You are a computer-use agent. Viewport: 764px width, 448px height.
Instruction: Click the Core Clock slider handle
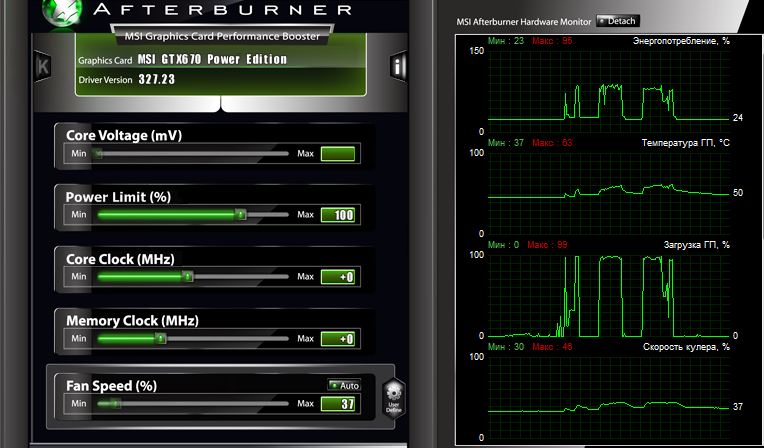coord(188,276)
